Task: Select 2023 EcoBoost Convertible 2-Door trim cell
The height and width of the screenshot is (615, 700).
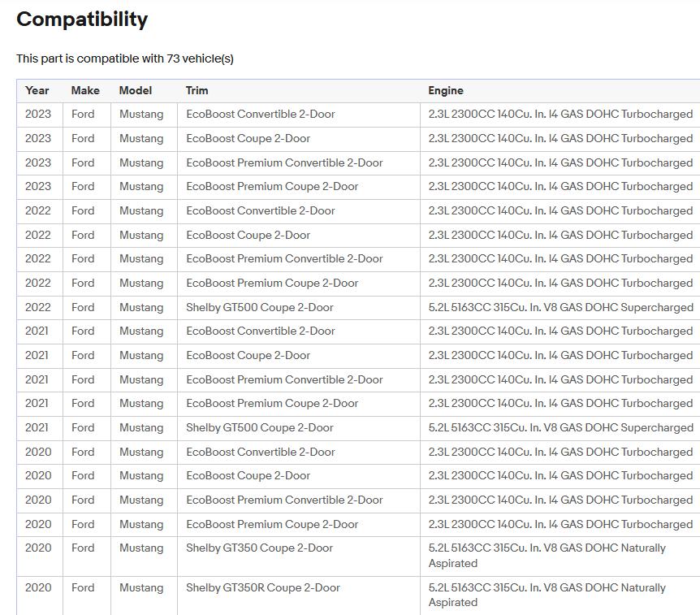Action: click(x=260, y=115)
